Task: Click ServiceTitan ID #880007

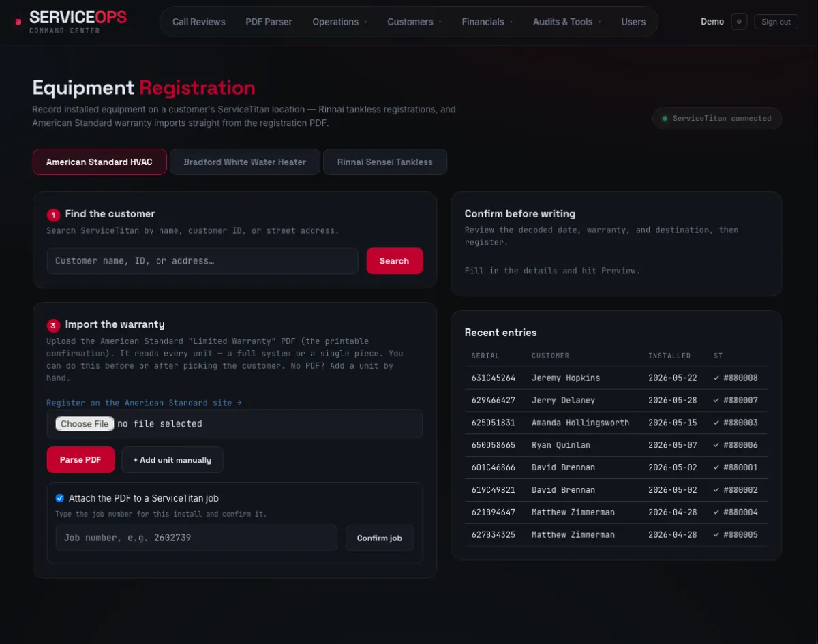Action: pyautogui.click(x=740, y=400)
